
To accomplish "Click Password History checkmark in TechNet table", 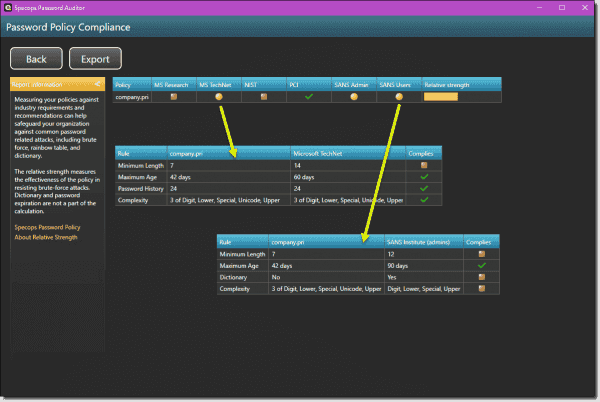I will [423, 188].
